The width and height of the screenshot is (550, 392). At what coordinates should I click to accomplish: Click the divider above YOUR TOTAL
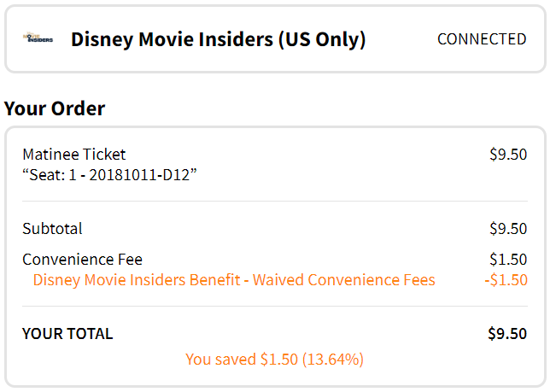pos(275,306)
